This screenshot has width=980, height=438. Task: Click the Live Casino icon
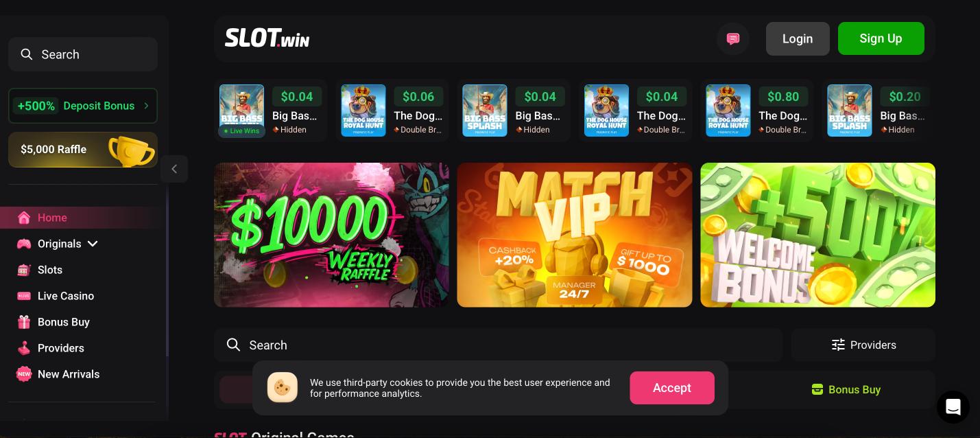coord(24,296)
